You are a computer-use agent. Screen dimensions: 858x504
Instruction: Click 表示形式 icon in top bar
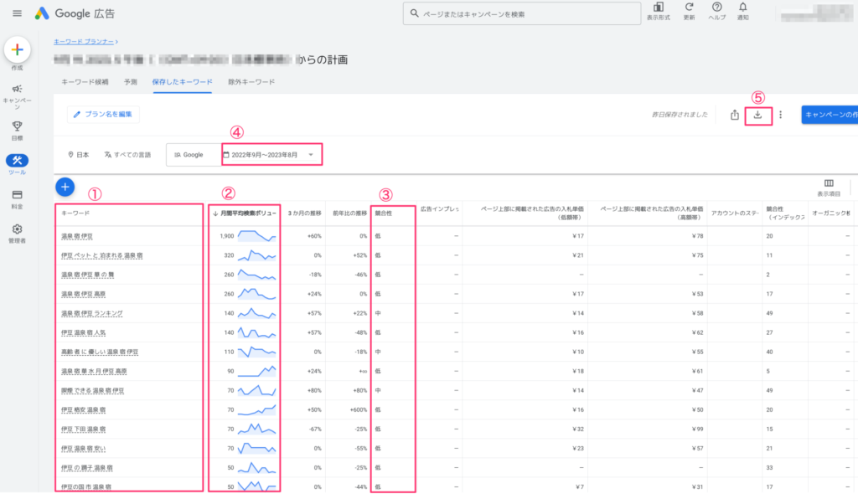click(x=659, y=7)
